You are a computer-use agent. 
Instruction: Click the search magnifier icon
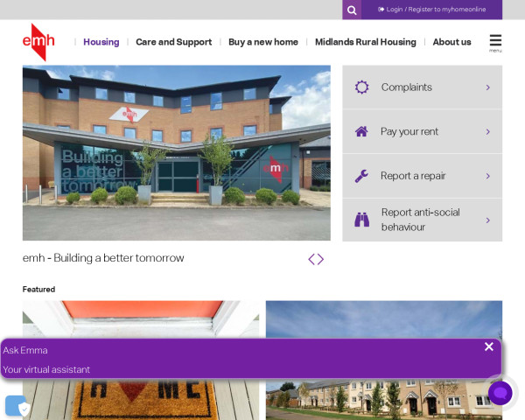pos(352,10)
